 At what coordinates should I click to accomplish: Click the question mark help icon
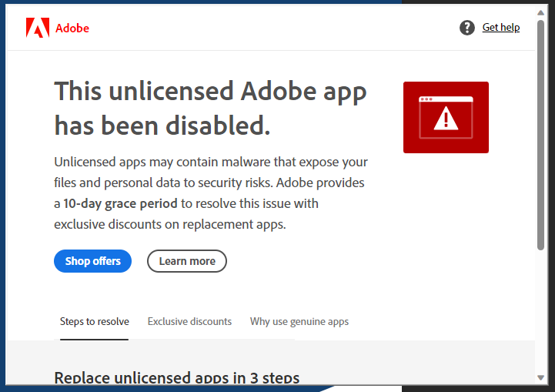pyautogui.click(x=467, y=28)
